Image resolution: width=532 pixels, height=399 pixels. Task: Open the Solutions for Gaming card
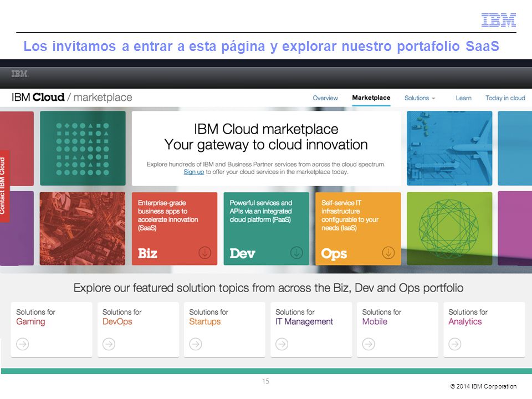click(x=52, y=329)
